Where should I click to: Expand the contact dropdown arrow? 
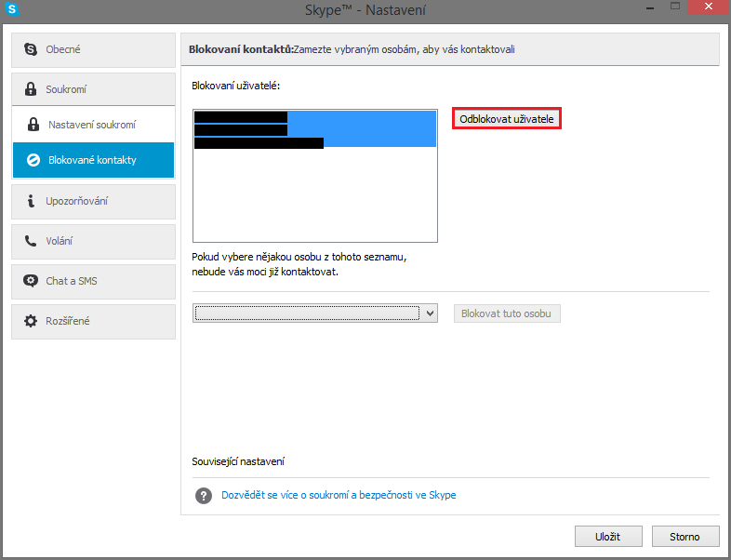[431, 313]
